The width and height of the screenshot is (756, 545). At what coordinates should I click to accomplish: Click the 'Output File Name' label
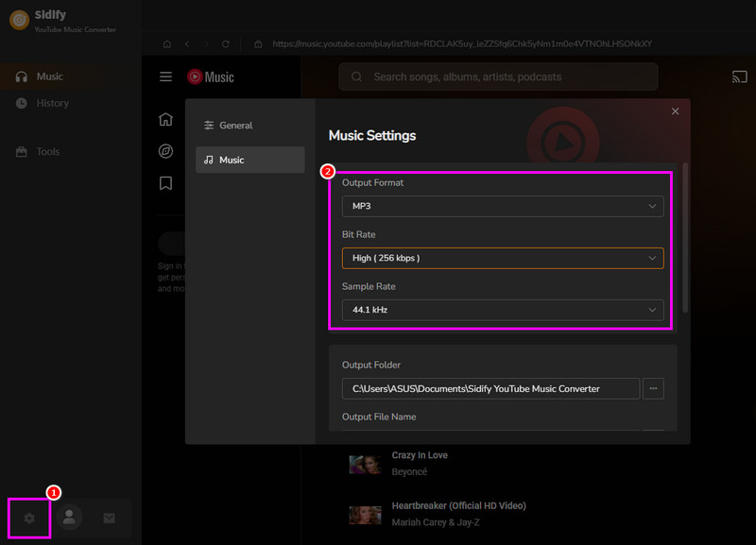point(379,417)
